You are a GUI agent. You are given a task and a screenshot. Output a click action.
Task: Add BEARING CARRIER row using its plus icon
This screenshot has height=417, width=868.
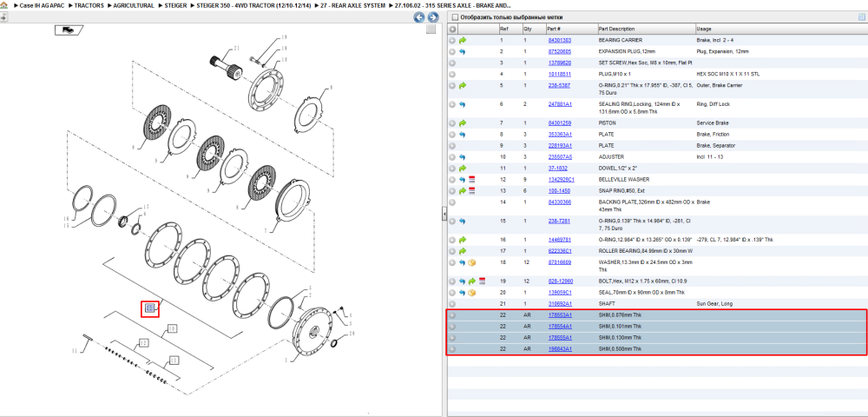tap(452, 41)
